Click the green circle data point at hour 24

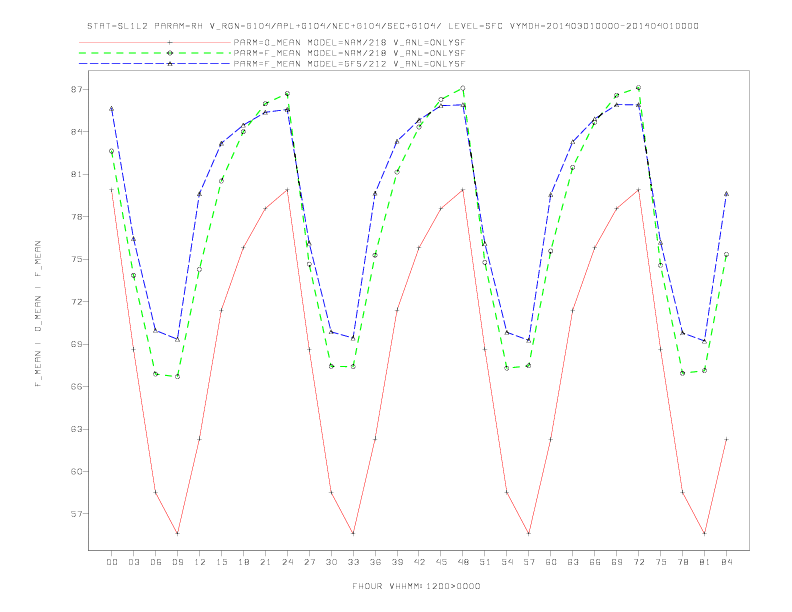pos(287,94)
